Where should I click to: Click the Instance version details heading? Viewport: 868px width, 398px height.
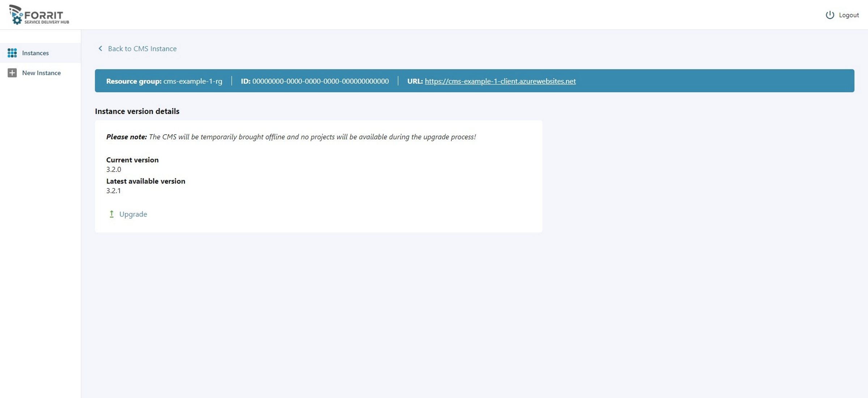[x=137, y=111]
